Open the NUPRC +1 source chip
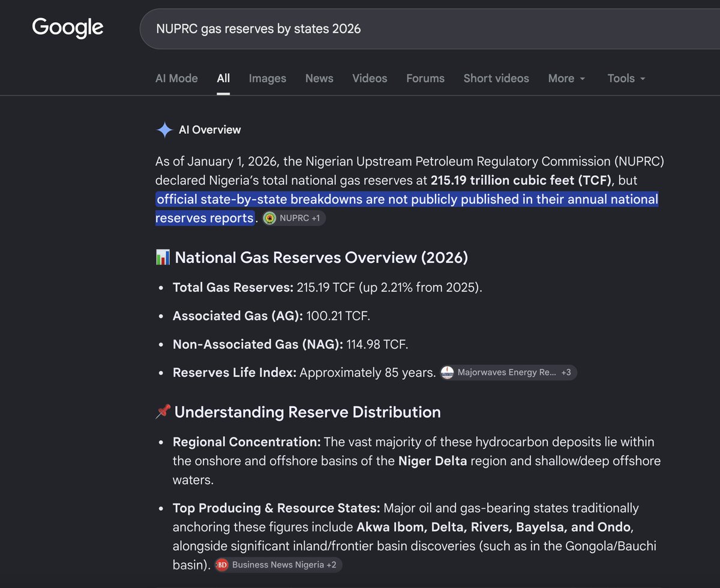Screen dimensions: 720x588 [294, 218]
